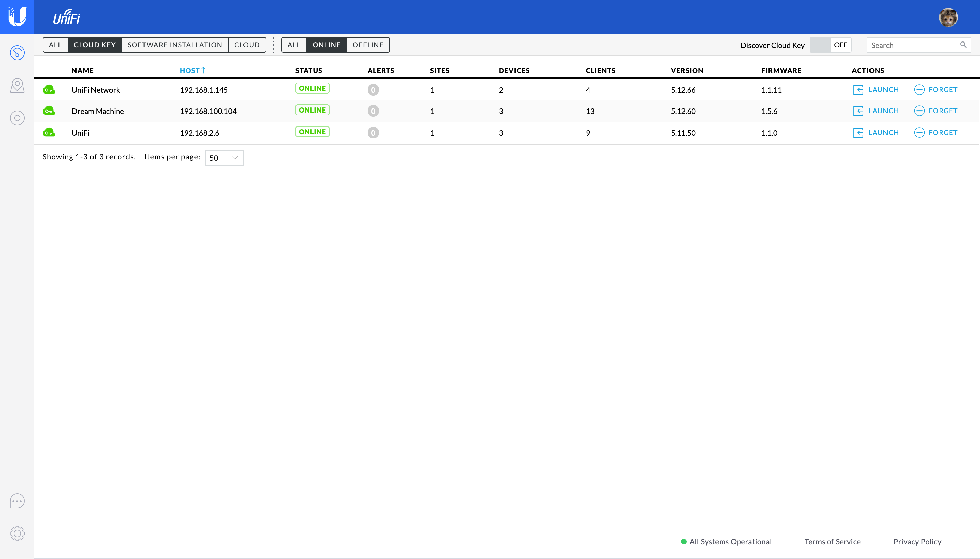Open the Terms of Service link

(832, 542)
